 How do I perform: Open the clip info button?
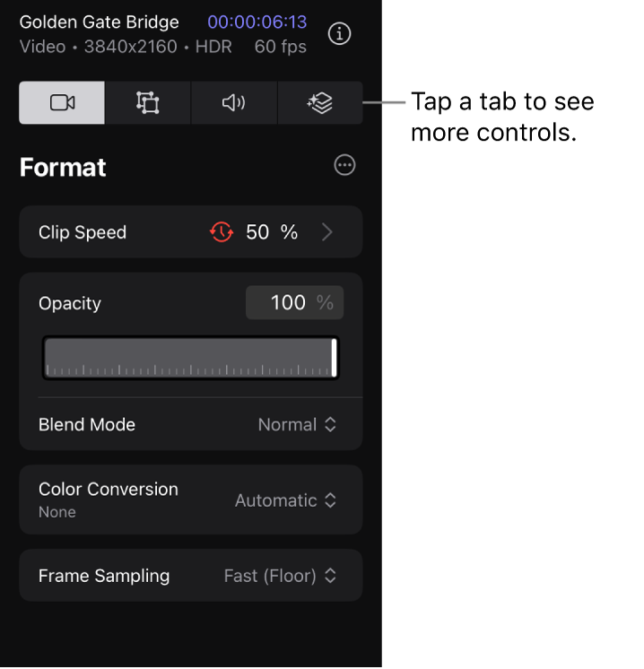pyautogui.click(x=339, y=34)
